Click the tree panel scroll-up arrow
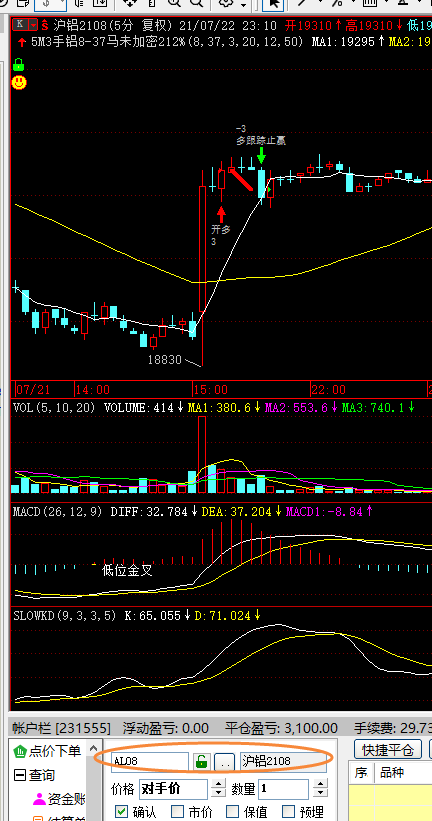Viewport: 432px width, 821px height. 94,749
